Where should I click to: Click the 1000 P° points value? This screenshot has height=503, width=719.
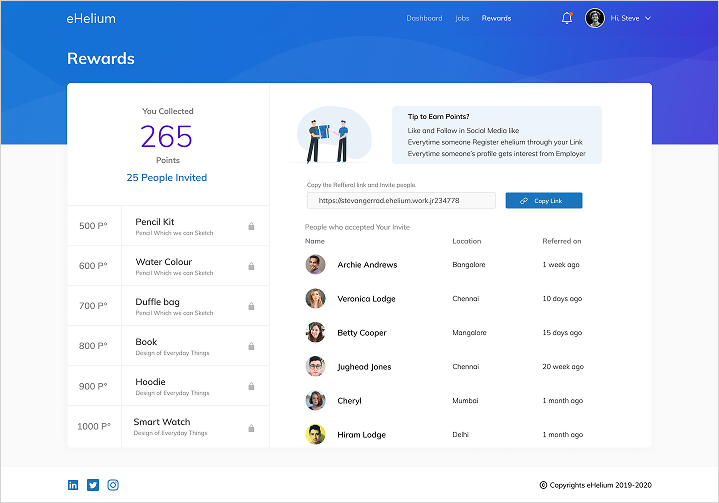(94, 426)
